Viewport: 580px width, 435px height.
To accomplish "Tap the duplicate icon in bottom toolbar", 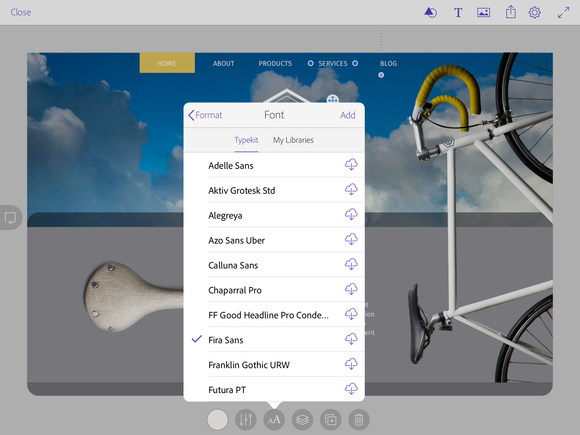I will pyautogui.click(x=330, y=419).
